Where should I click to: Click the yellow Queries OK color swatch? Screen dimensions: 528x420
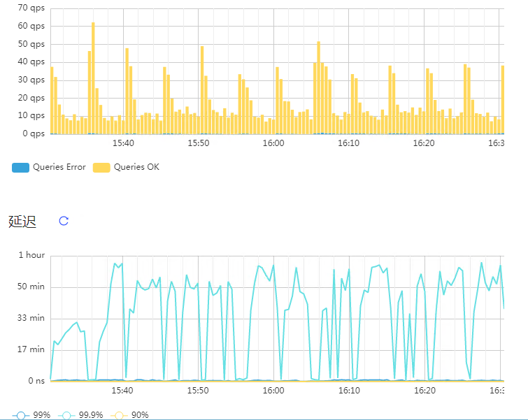click(x=101, y=168)
